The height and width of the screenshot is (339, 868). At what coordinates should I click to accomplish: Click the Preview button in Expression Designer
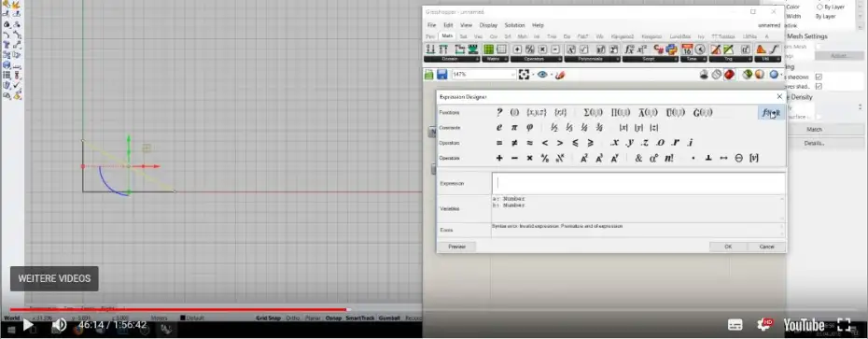click(456, 247)
